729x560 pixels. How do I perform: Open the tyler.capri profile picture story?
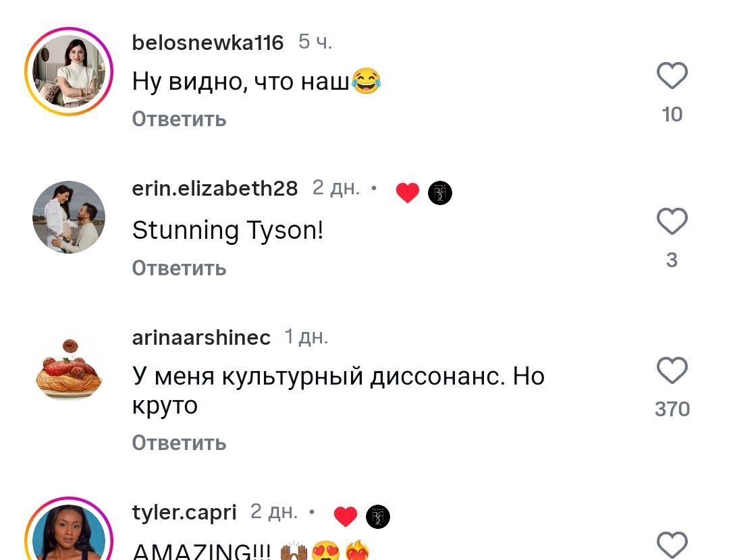69,529
